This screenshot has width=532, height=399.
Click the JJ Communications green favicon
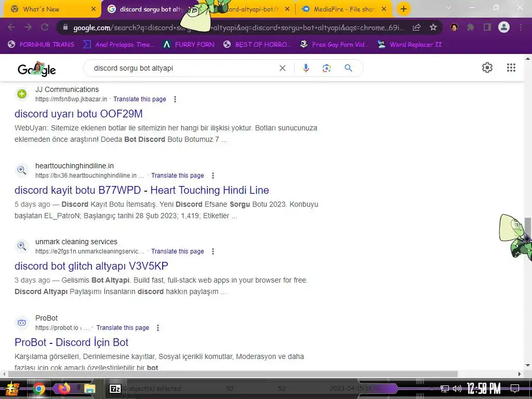point(22,94)
